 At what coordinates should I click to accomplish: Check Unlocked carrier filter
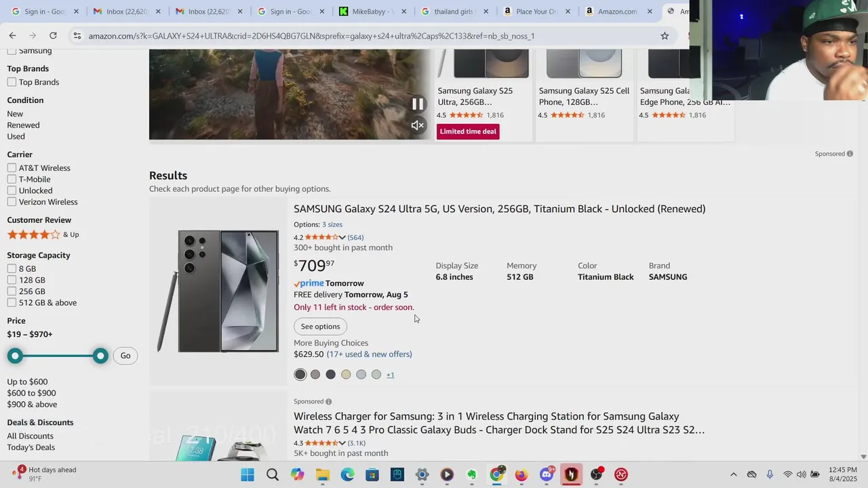(12, 190)
